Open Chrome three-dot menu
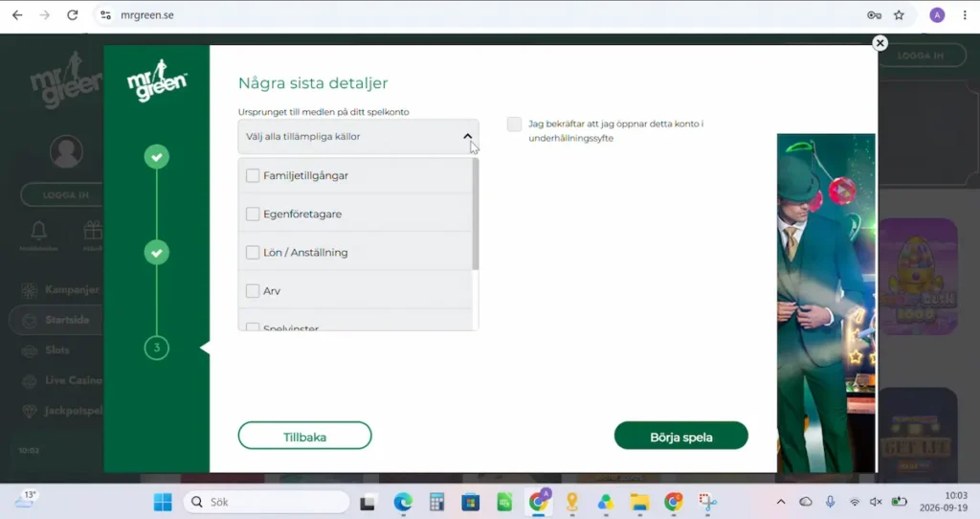 point(965,15)
